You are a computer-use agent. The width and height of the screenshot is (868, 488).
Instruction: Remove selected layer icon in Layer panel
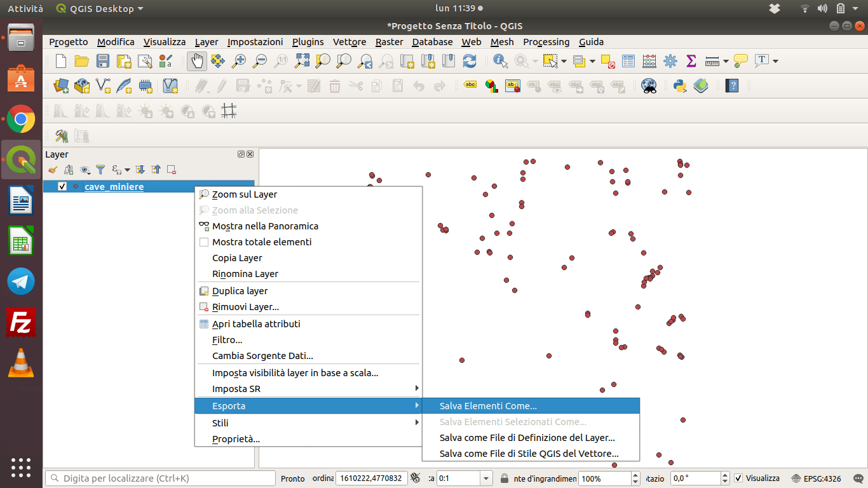(172, 170)
